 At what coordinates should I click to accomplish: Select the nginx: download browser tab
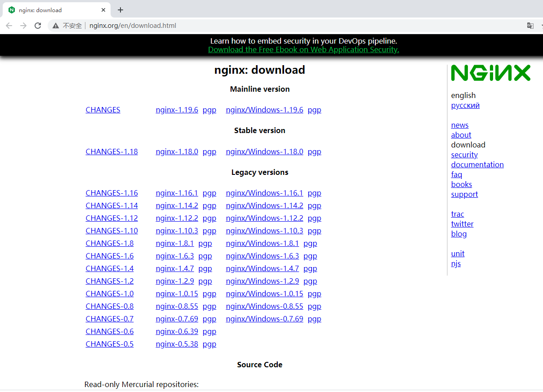56,10
